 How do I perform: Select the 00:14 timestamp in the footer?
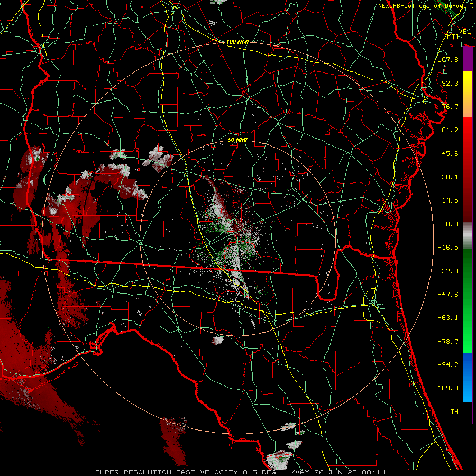(x=375, y=472)
